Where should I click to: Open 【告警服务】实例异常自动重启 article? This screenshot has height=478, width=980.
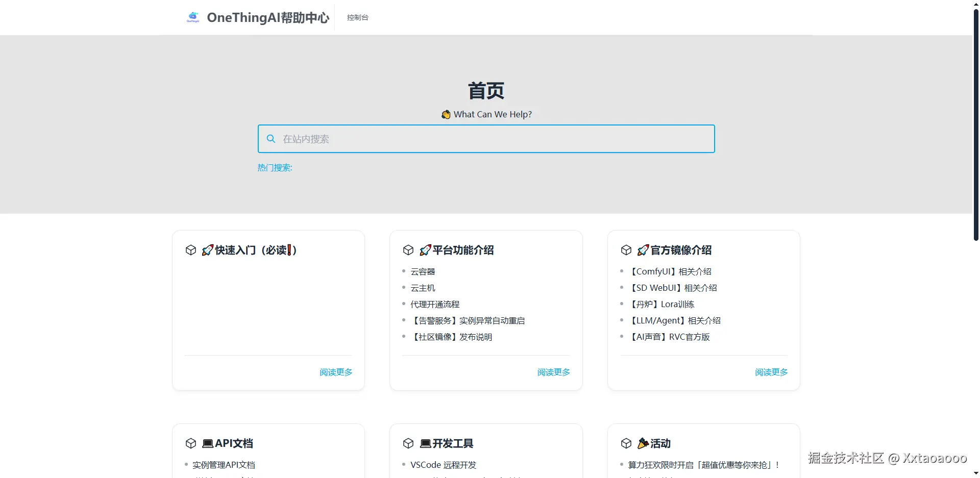468,321
